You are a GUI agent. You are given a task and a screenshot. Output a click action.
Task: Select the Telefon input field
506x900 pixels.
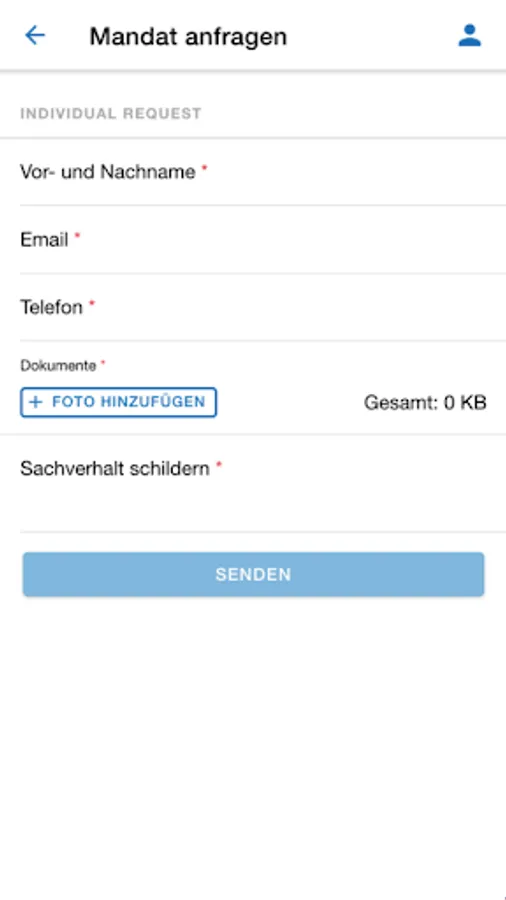(263, 308)
